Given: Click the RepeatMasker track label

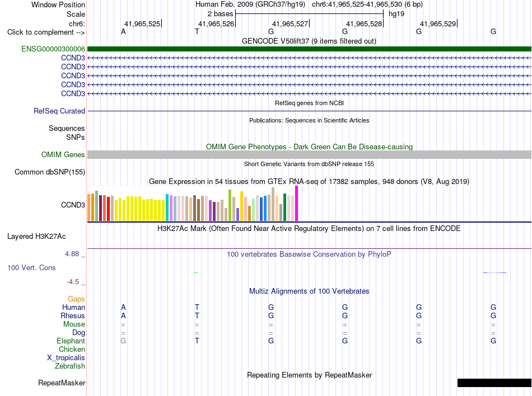Looking at the screenshot, I should [x=62, y=383].
